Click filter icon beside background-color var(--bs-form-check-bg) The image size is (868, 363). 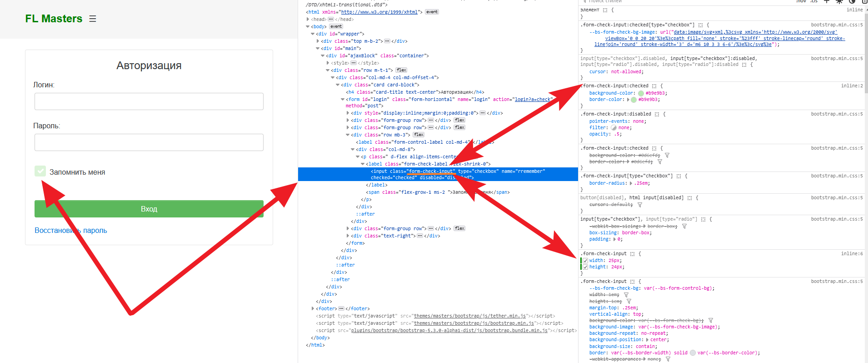click(710, 321)
